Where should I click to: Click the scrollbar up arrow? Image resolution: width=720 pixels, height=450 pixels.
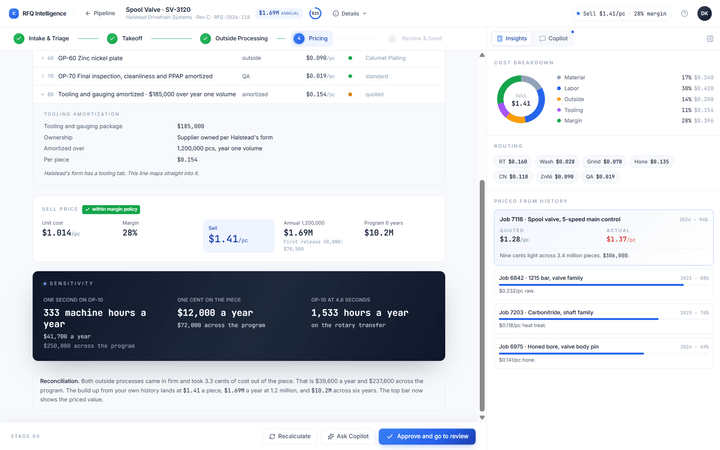pos(482,55)
